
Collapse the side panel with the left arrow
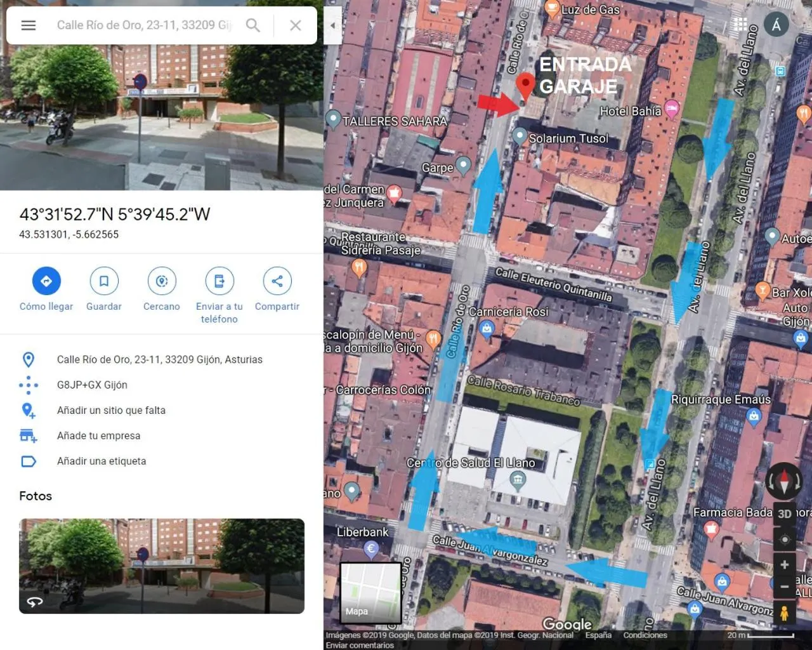click(332, 25)
